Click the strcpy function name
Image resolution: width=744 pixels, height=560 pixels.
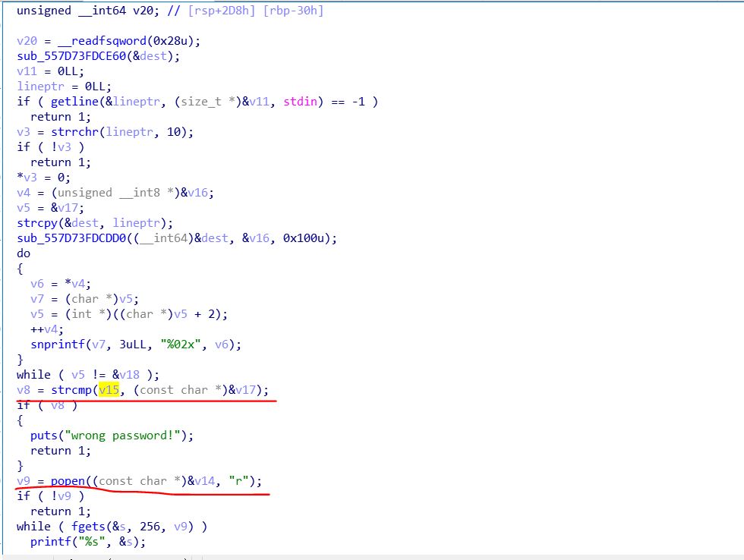coord(37,223)
